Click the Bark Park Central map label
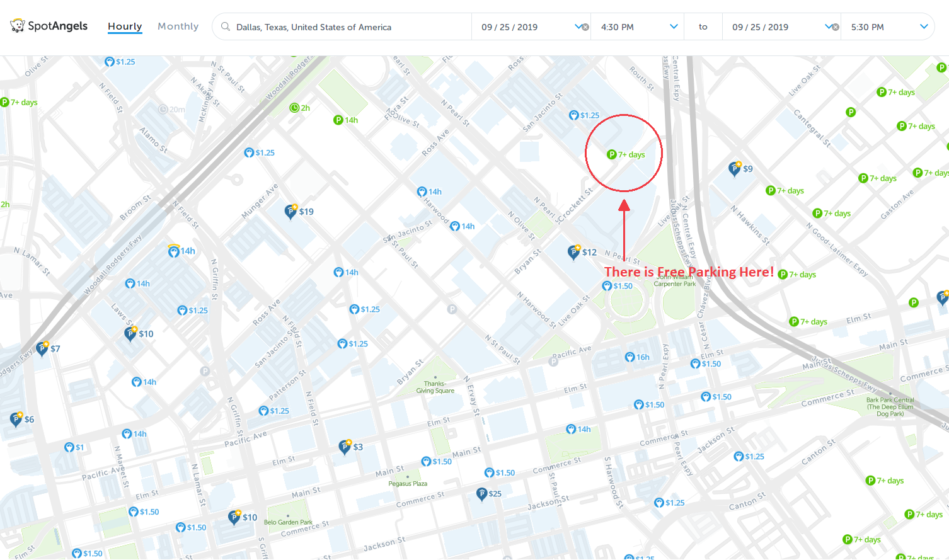949x560 pixels. (890, 407)
